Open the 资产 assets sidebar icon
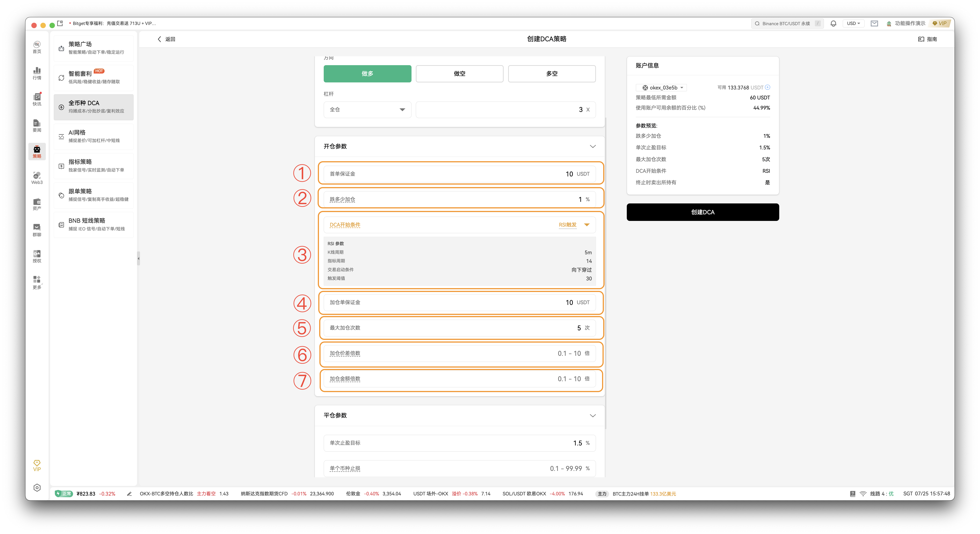 37,204
